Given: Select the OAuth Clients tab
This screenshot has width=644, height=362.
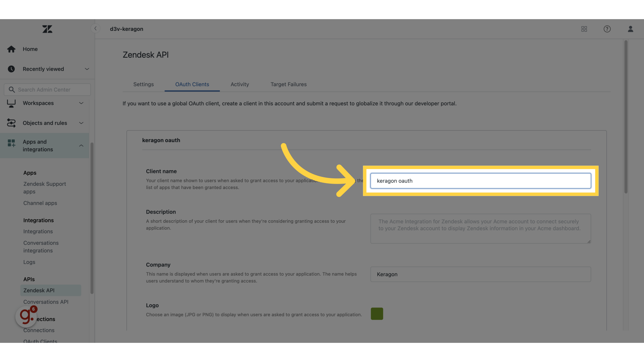Looking at the screenshot, I should 192,84.
